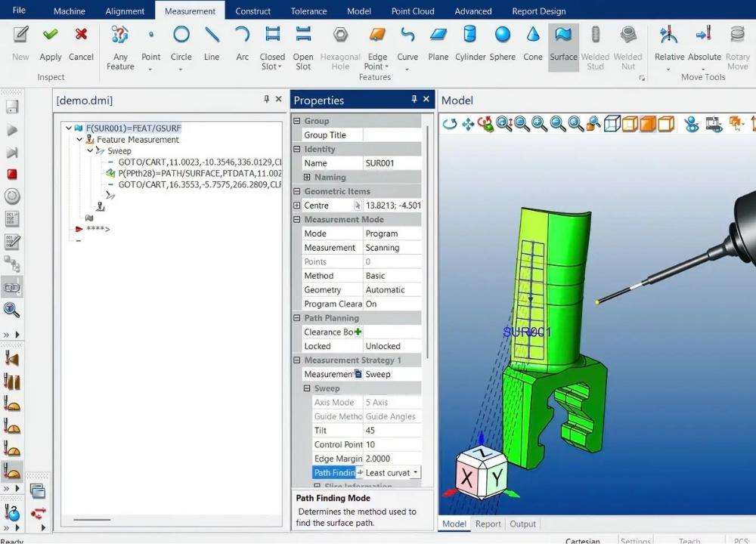
Task: Switch to the Point Cloud ribbon tab
Action: point(413,11)
